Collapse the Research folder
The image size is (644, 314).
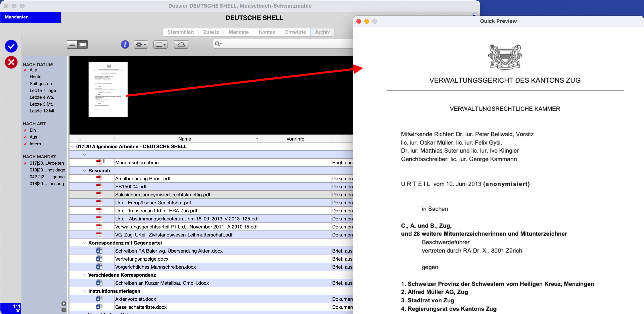point(85,170)
